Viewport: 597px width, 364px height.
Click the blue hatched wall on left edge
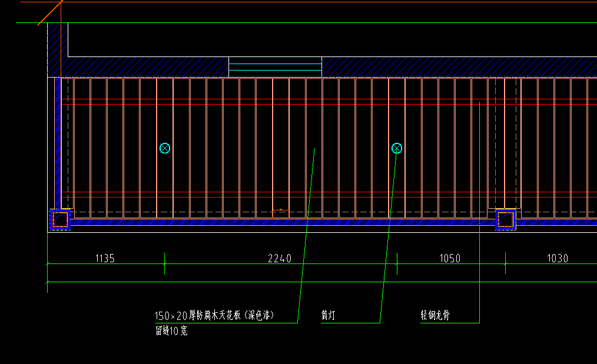58,147
